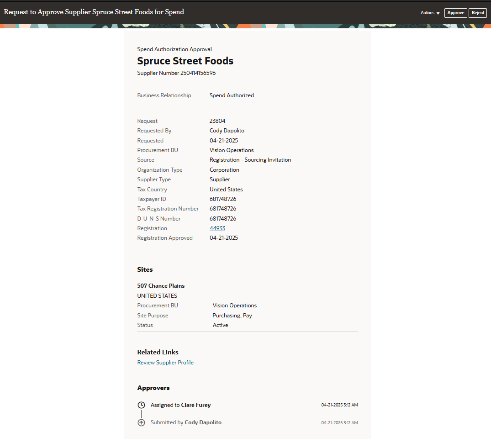Select the Approvers section heading
This screenshot has height=448, width=491.
(153, 388)
